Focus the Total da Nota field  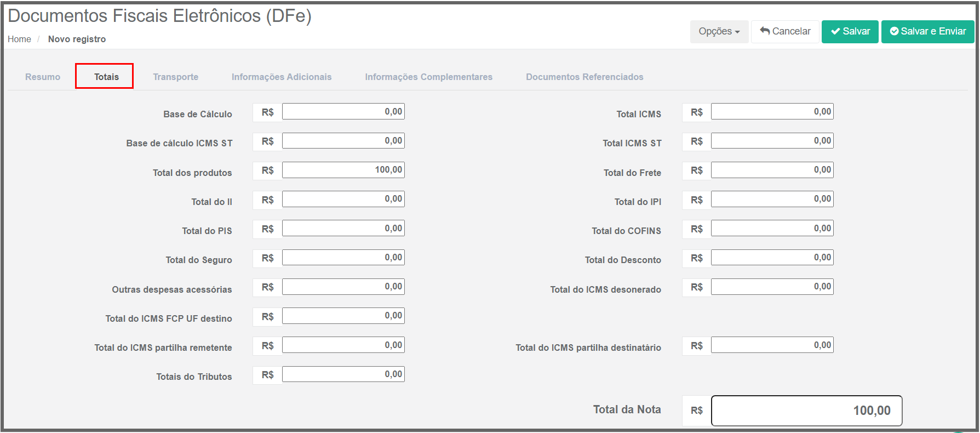coord(806,411)
